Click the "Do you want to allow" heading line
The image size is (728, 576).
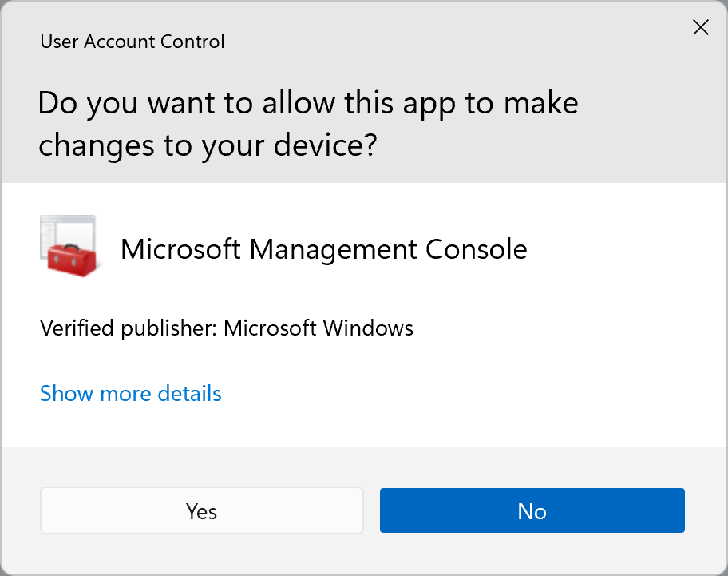[308, 104]
